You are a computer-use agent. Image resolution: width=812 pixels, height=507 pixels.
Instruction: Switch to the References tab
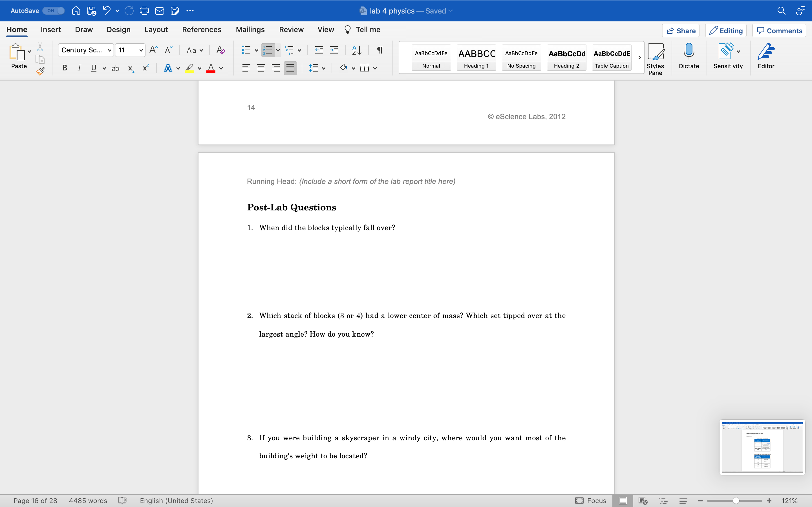tap(202, 30)
